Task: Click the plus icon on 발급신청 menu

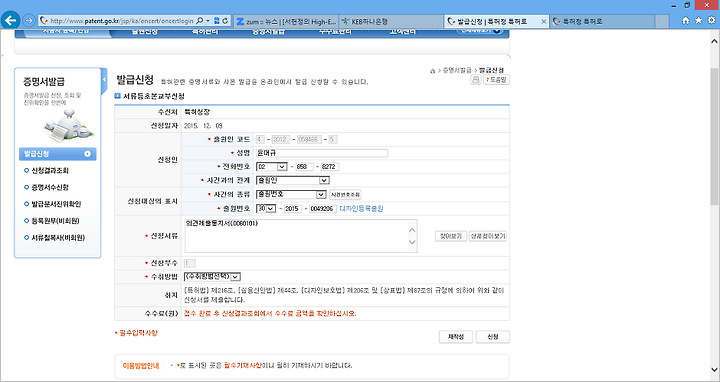Action: click(x=87, y=154)
